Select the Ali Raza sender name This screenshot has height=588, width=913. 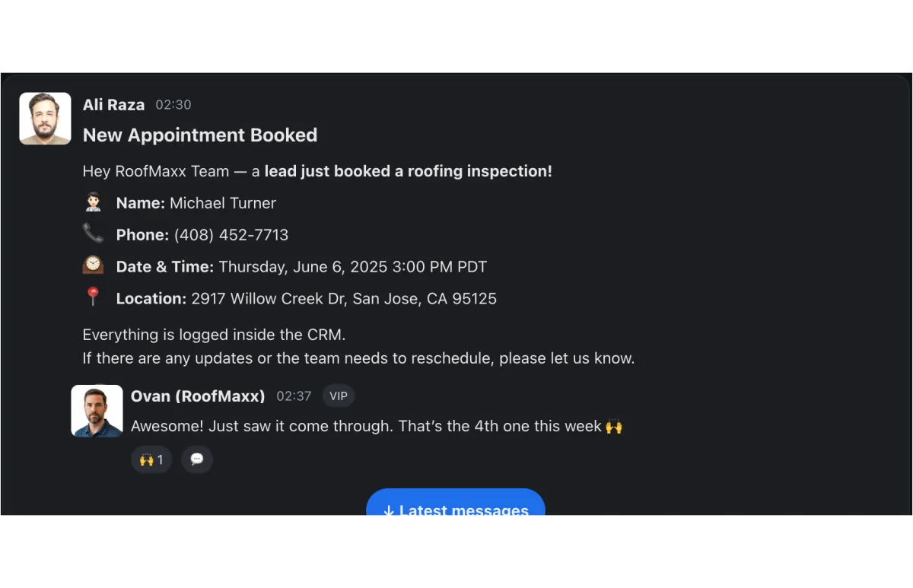(113, 105)
